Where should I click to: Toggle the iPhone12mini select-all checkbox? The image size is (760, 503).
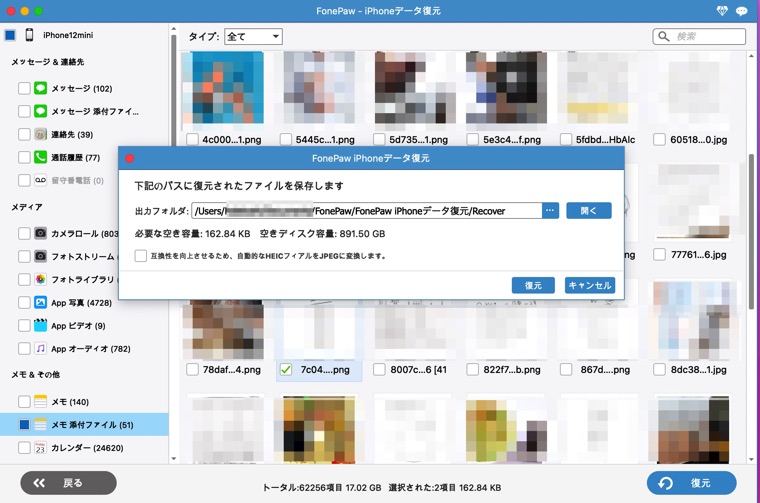pos(10,35)
